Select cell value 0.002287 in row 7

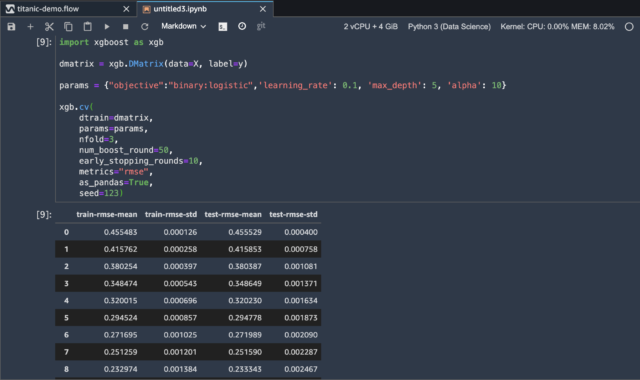coord(301,352)
